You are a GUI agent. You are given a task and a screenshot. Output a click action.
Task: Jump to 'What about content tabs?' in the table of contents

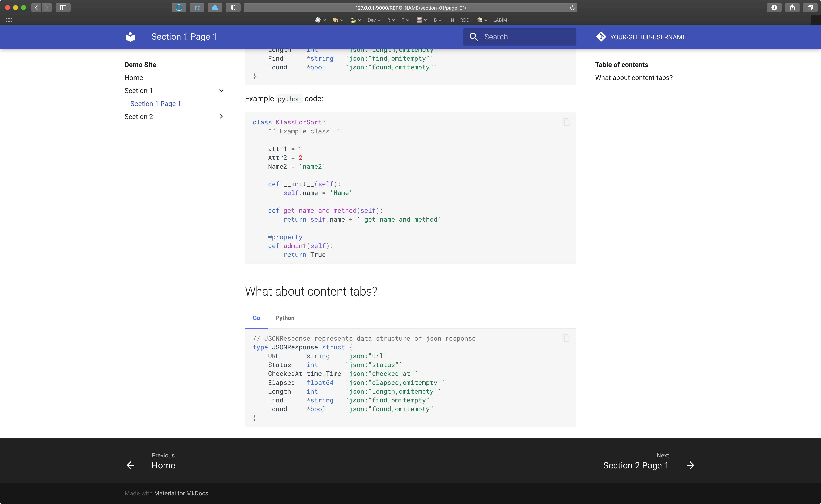(634, 77)
